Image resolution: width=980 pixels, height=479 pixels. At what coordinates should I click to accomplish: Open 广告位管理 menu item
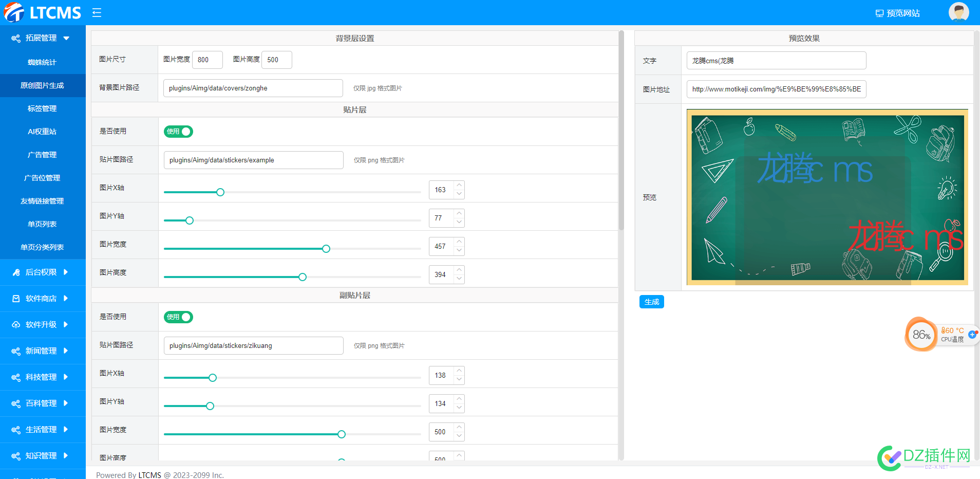43,178
